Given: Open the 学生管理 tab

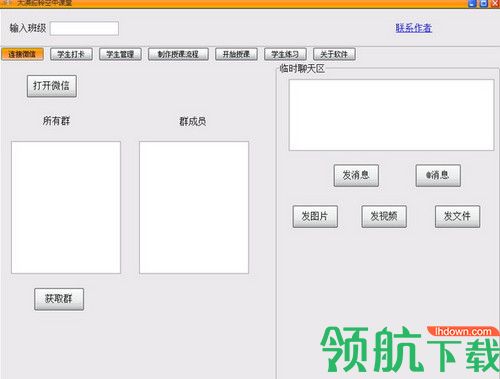Looking at the screenshot, I should pyautogui.click(x=120, y=54).
